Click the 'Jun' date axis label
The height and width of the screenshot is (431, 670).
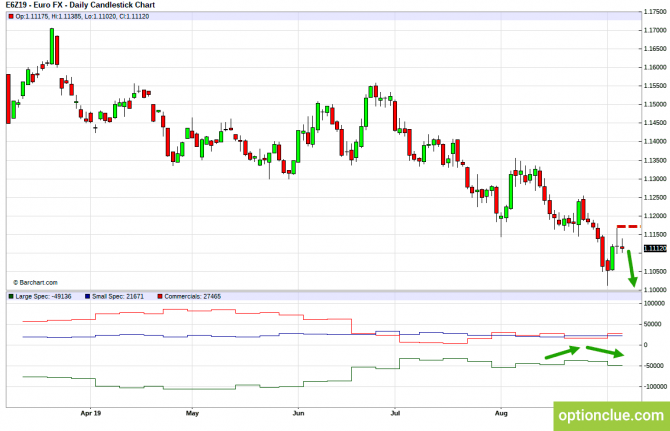click(298, 413)
